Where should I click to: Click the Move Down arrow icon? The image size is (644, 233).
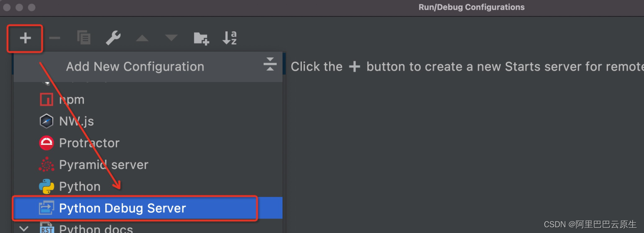[x=171, y=39]
